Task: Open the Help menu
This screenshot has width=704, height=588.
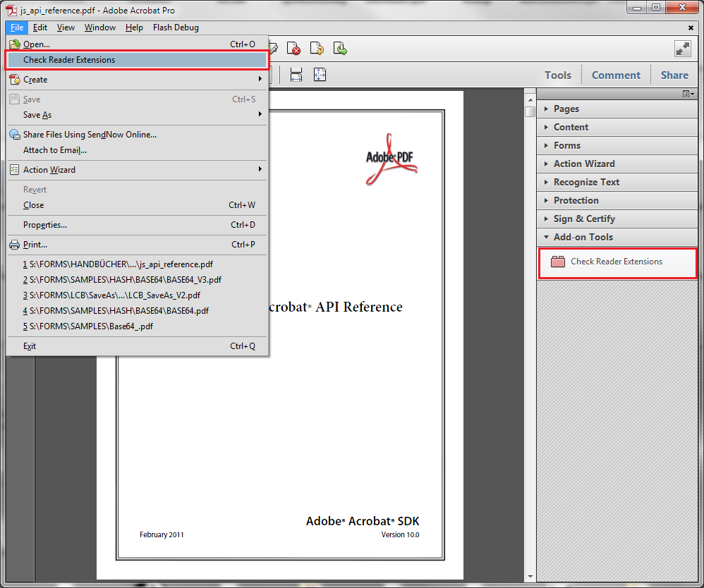Action: pyautogui.click(x=134, y=27)
